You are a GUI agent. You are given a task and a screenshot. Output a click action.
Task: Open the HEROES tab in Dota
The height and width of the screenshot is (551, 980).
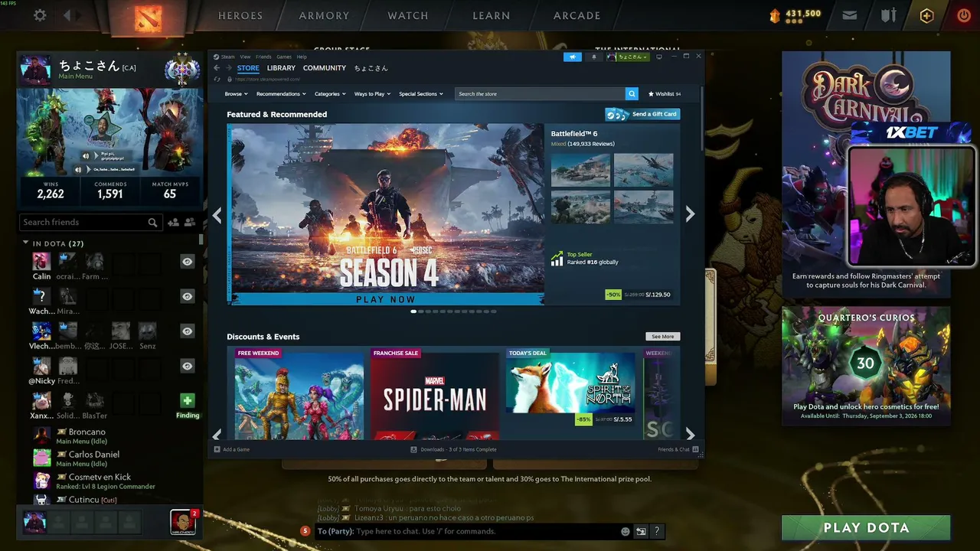coord(240,15)
